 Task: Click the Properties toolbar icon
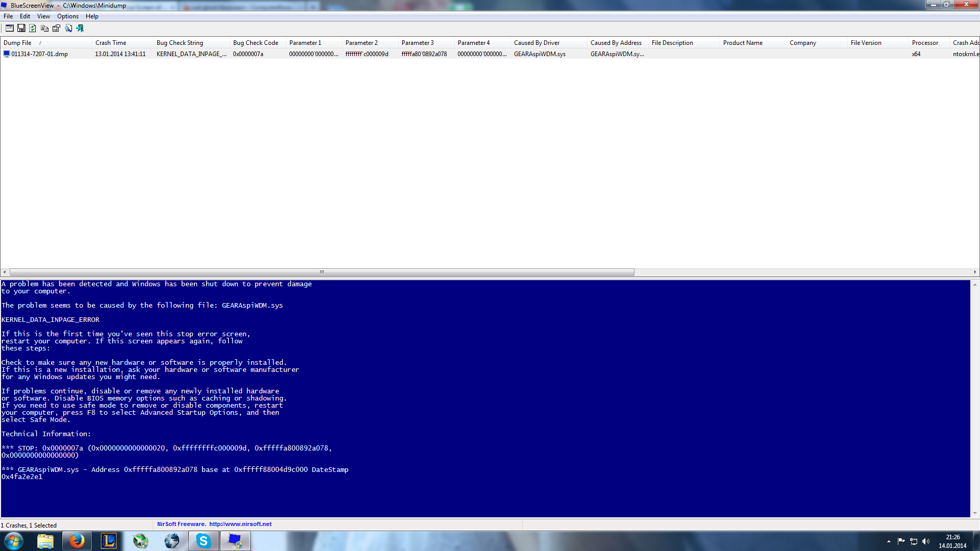56,28
